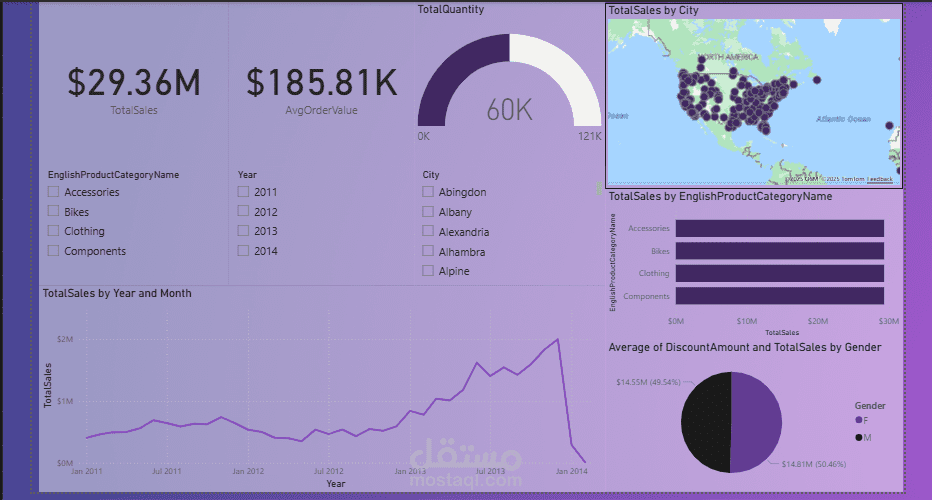The image size is (932, 500).
Task: Open the map Feedback link
Action: click(880, 179)
